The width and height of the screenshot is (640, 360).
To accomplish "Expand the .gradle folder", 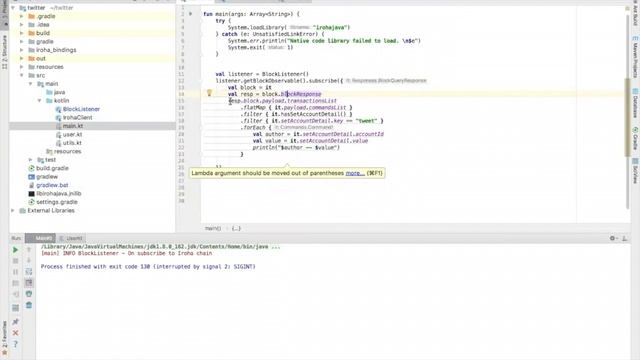I will click(22, 16).
